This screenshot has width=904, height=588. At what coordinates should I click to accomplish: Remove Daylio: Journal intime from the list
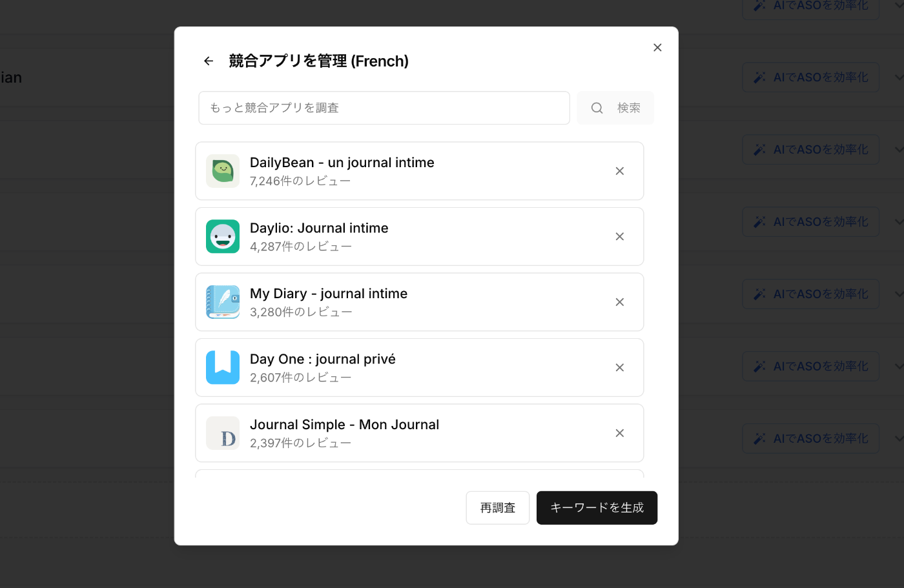tap(619, 236)
